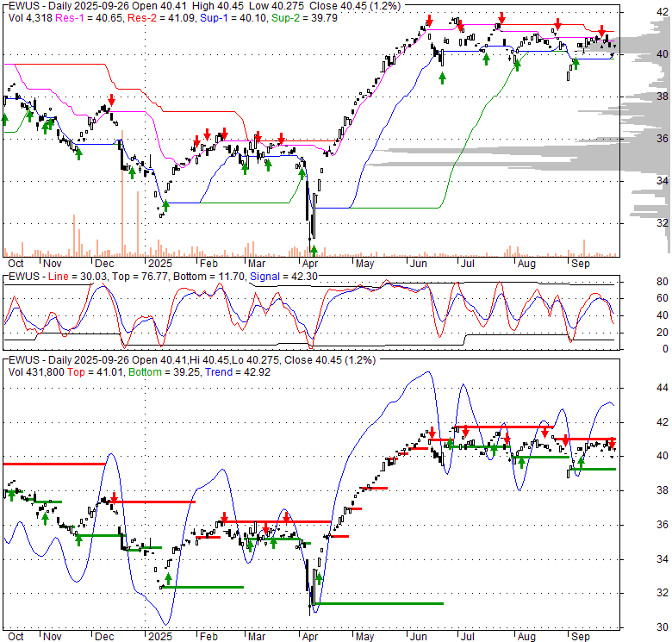Click the 38 price label on top chart axis

tap(663, 96)
